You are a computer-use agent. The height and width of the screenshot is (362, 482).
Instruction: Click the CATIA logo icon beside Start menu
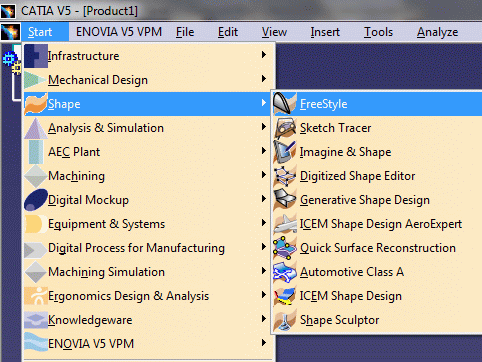point(10,32)
